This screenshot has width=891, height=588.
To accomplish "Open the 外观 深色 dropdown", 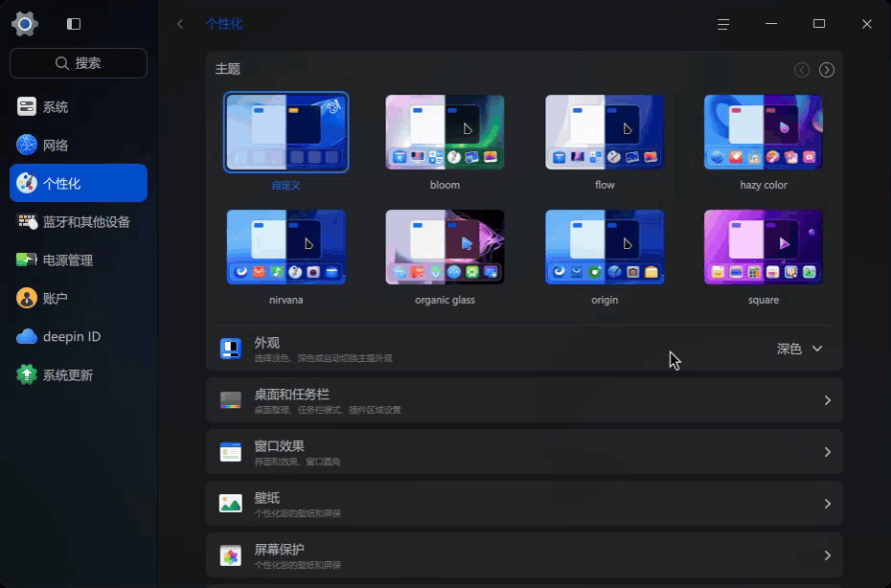I will pos(800,349).
